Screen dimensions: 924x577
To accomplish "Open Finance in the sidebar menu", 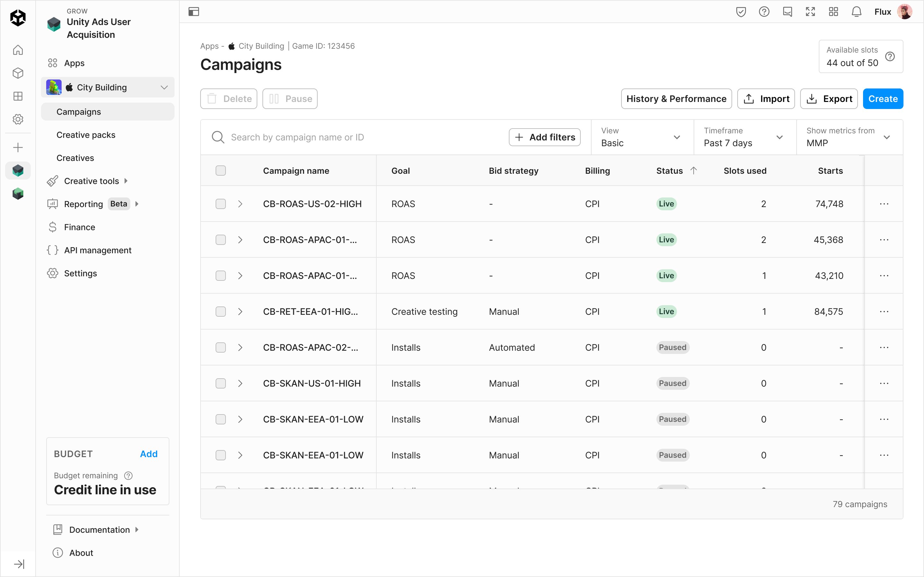I will point(80,227).
